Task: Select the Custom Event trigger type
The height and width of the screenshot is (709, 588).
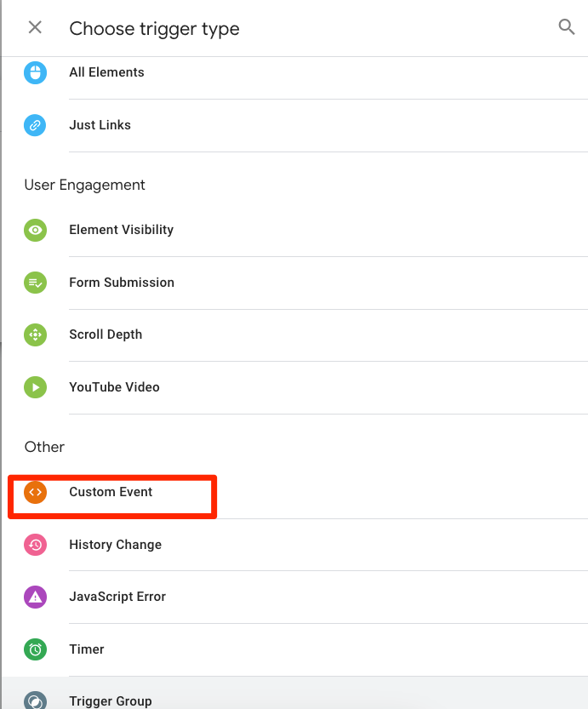Action: (x=111, y=492)
